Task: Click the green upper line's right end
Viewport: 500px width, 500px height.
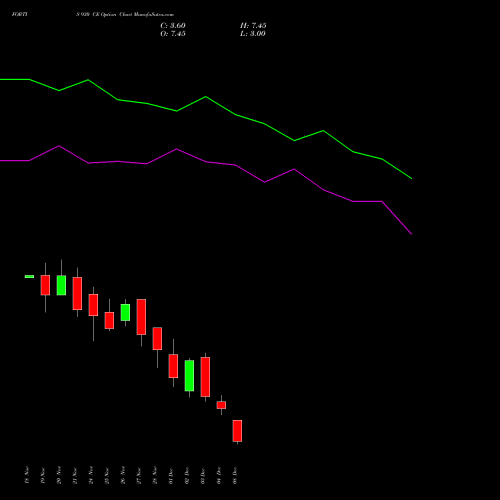Action: (411, 178)
